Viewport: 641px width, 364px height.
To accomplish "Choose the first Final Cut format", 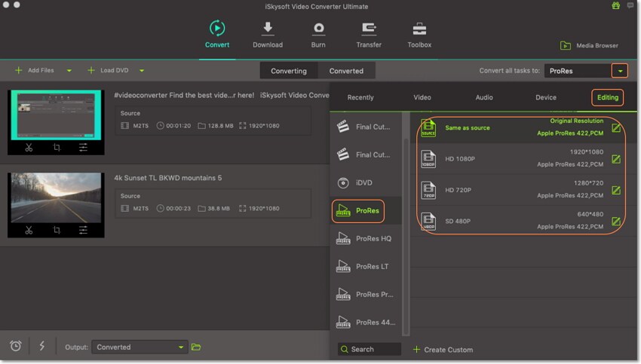I will [x=366, y=127].
